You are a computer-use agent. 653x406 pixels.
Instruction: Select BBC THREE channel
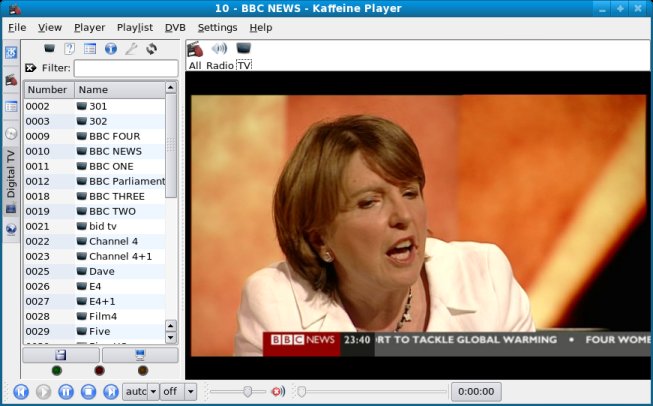pyautogui.click(x=95, y=196)
